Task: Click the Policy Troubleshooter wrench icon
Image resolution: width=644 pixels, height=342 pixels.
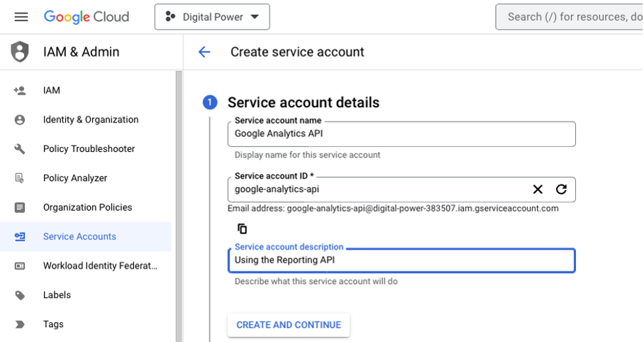Action: 20,149
